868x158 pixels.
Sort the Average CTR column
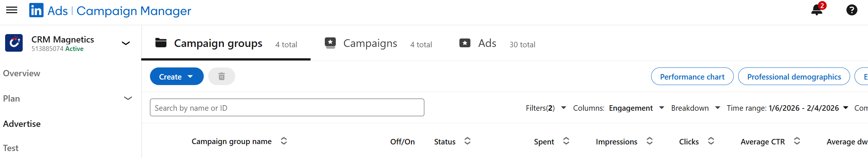pos(797,141)
